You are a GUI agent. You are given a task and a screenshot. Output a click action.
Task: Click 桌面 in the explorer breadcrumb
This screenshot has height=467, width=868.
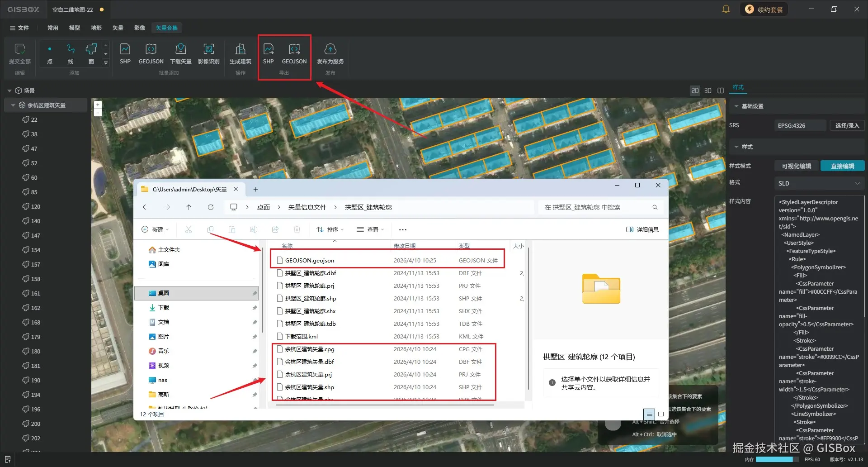tap(264, 207)
